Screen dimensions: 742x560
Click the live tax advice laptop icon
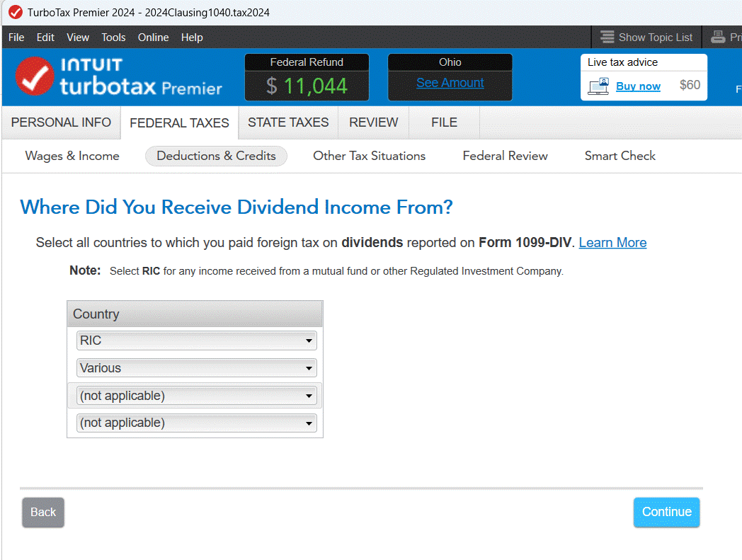[x=598, y=86]
